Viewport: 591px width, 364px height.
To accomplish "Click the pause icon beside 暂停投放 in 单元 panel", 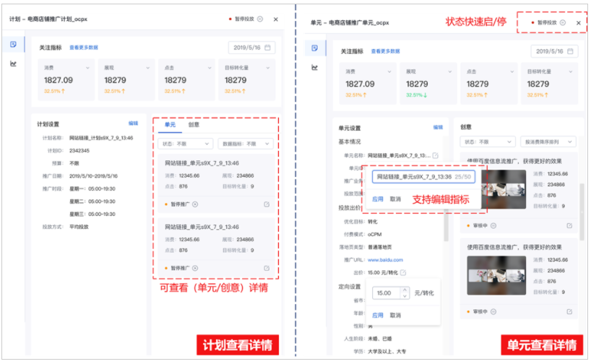I will click(563, 22).
